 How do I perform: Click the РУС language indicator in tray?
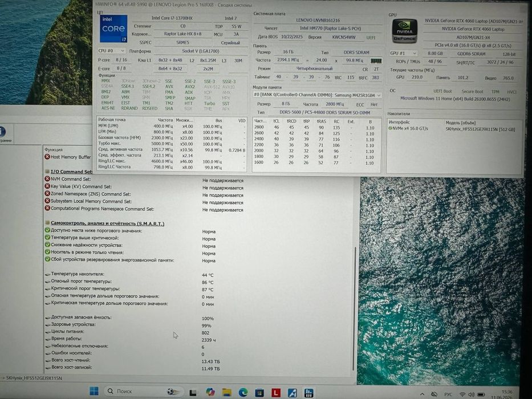point(449,394)
